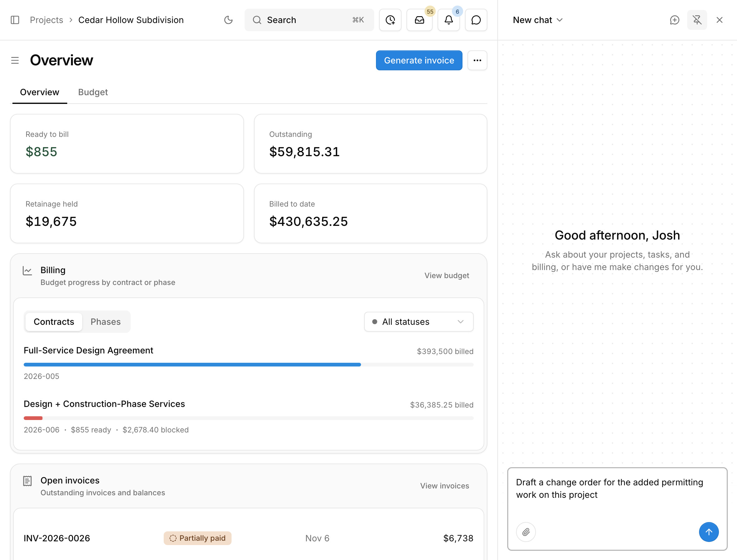Click the Billing chart icon

[x=27, y=271]
